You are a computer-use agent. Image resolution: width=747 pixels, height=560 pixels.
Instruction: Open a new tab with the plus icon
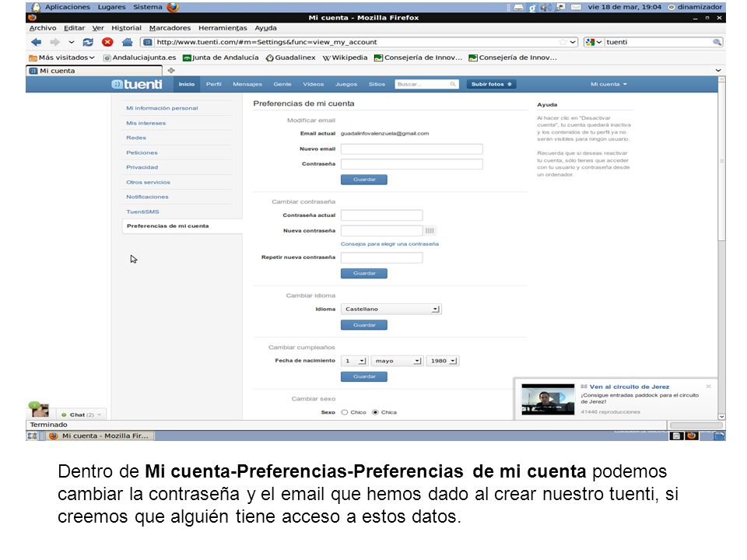click(171, 71)
